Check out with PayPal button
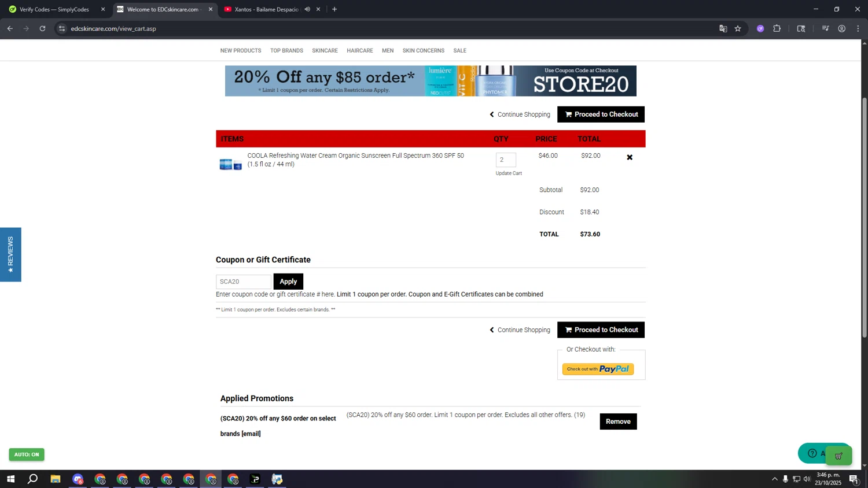868x488 pixels. tap(598, 369)
